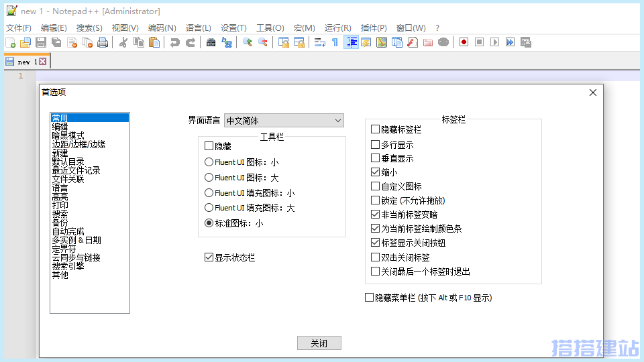Screen dimensions: 644x362
Task: Toggle the Word Wrap toolbar icon
Action: pyautogui.click(x=319, y=42)
